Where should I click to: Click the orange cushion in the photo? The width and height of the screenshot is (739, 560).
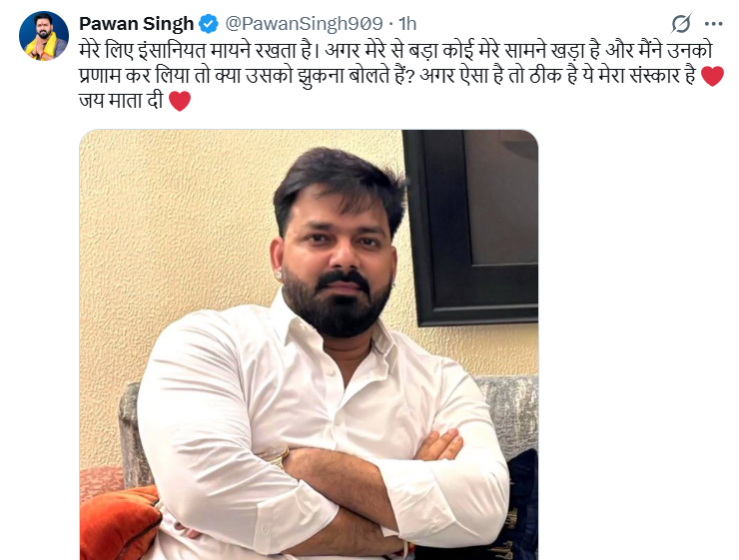pyautogui.click(x=119, y=524)
